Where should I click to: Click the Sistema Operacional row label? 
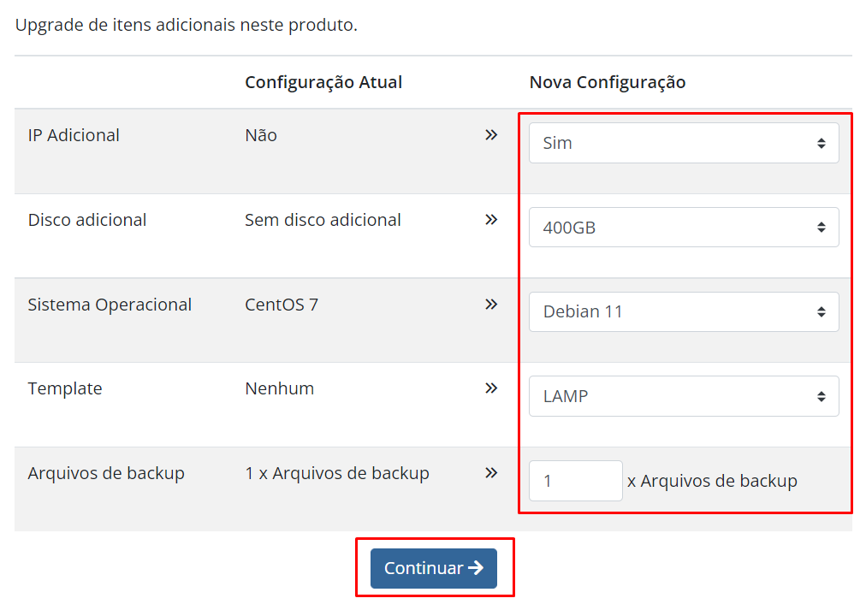(110, 305)
